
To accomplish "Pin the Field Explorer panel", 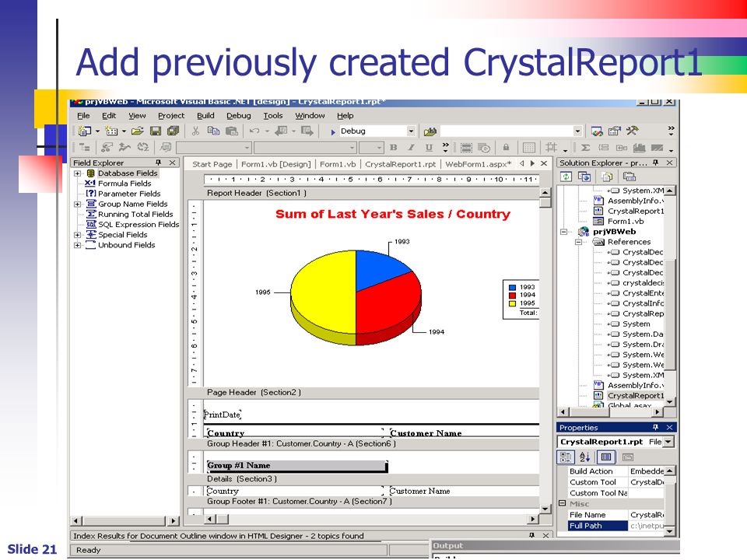I will click(x=159, y=163).
